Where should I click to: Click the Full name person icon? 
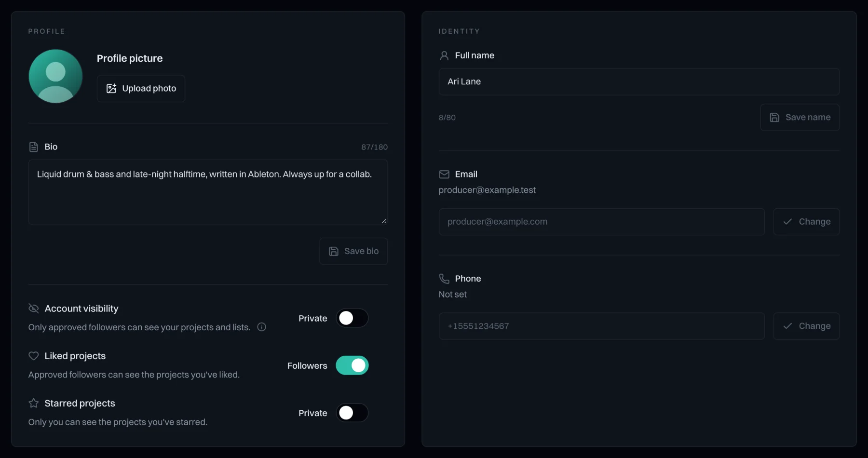pyautogui.click(x=444, y=55)
